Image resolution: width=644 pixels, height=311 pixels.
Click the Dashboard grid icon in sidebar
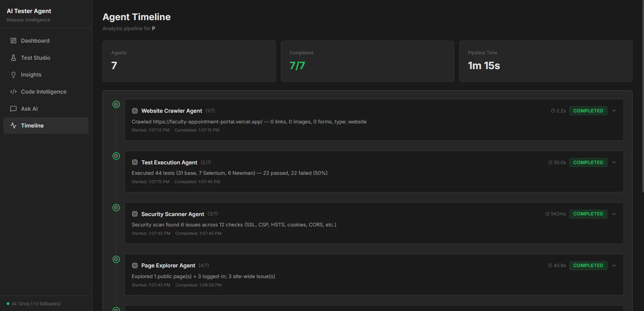click(x=13, y=41)
